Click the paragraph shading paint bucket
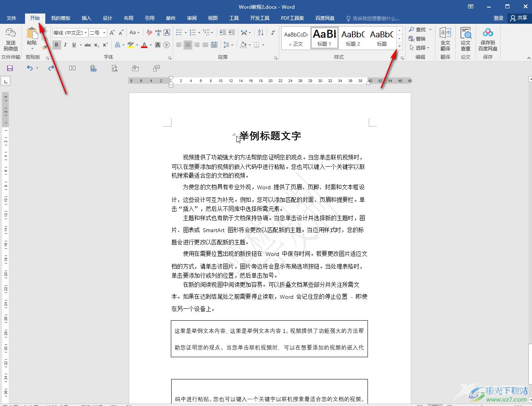The height and width of the screenshot is (406, 532). [244, 45]
